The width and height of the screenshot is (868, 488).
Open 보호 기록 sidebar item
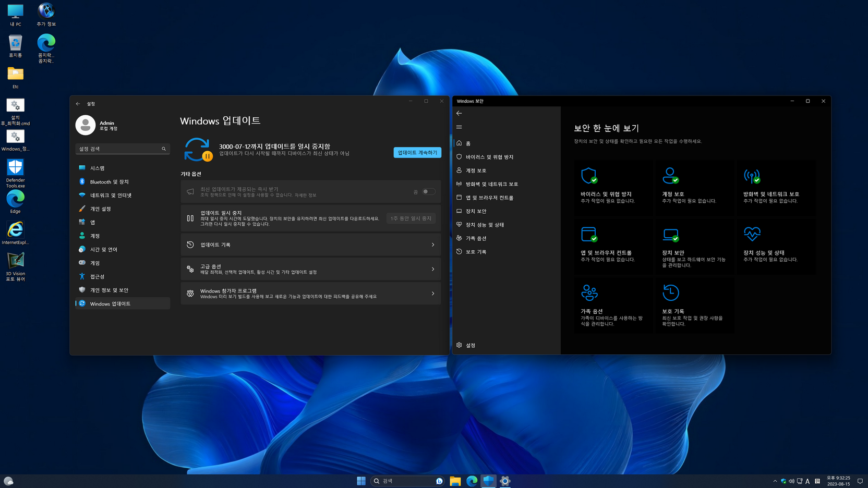click(x=506, y=252)
